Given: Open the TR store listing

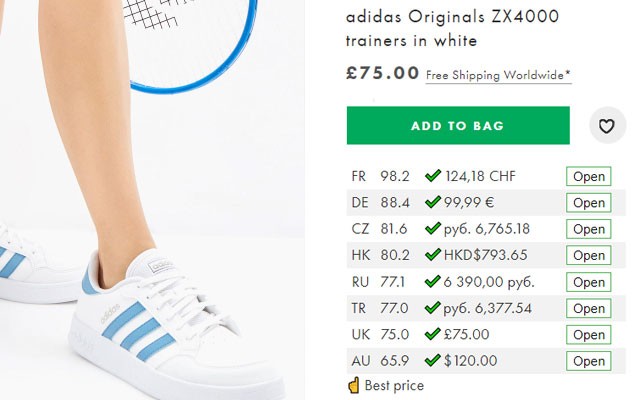Looking at the screenshot, I should (589, 308).
